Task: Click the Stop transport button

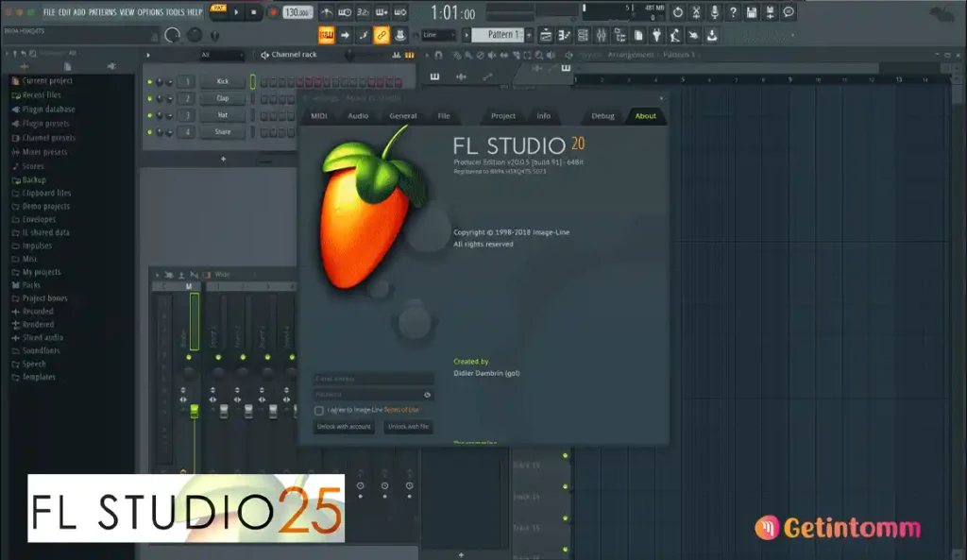Action: point(253,11)
